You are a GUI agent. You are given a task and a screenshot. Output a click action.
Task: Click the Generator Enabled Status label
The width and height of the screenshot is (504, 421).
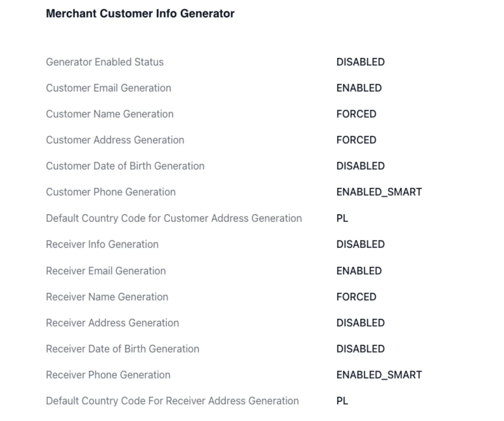(105, 62)
